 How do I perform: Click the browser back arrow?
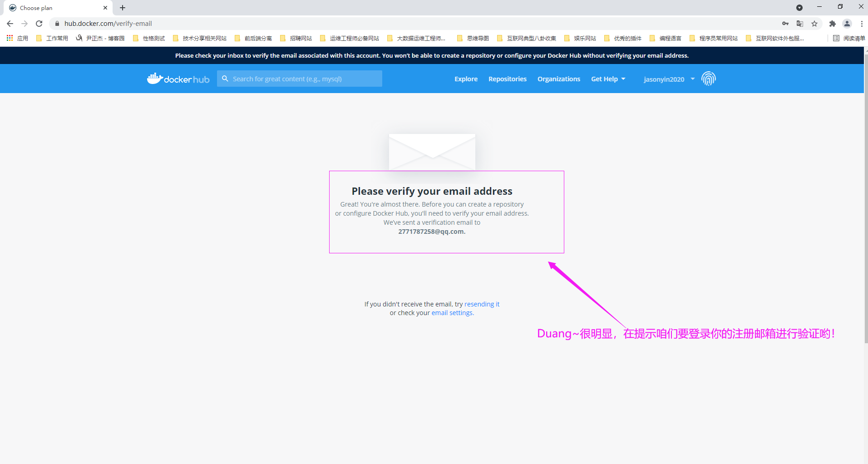click(10, 24)
